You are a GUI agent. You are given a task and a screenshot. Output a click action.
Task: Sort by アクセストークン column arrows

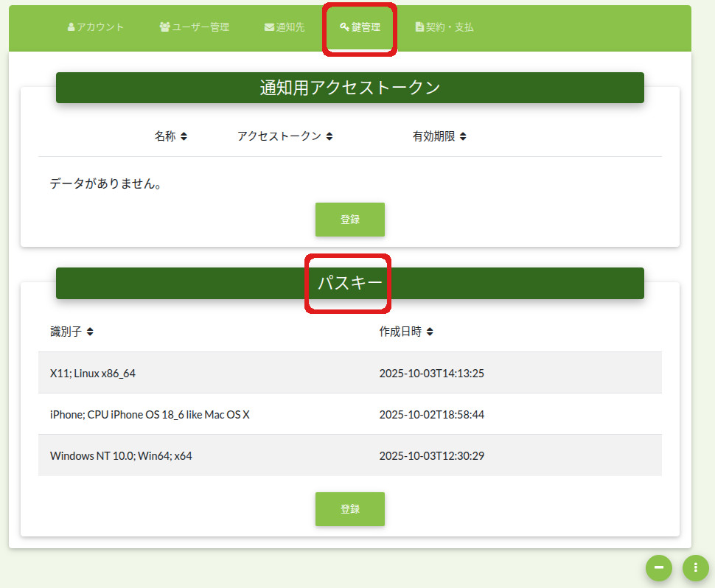click(329, 136)
